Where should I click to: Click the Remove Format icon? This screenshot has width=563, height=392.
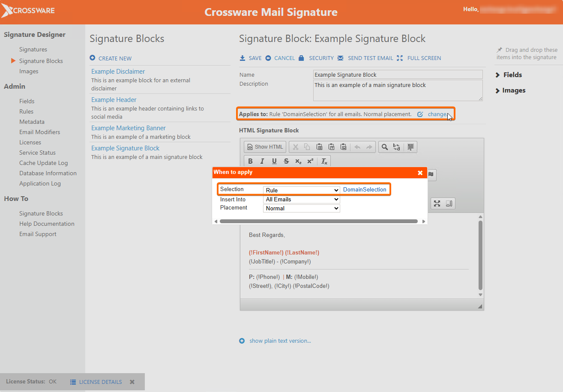coord(324,161)
